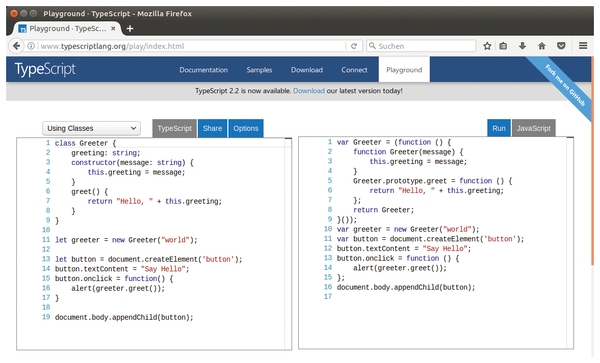600x363 pixels.
Task: Click 'constructor(message: string) {' line
Action: (132, 163)
